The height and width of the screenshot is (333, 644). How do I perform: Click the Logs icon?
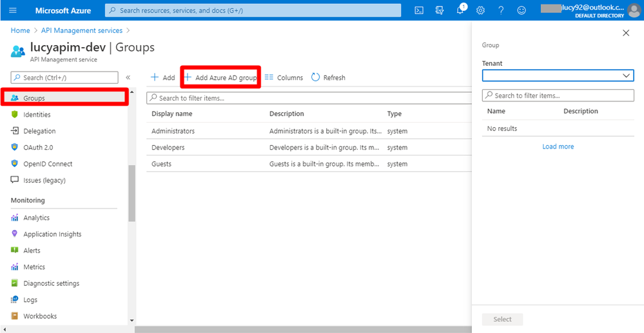pyautogui.click(x=15, y=299)
